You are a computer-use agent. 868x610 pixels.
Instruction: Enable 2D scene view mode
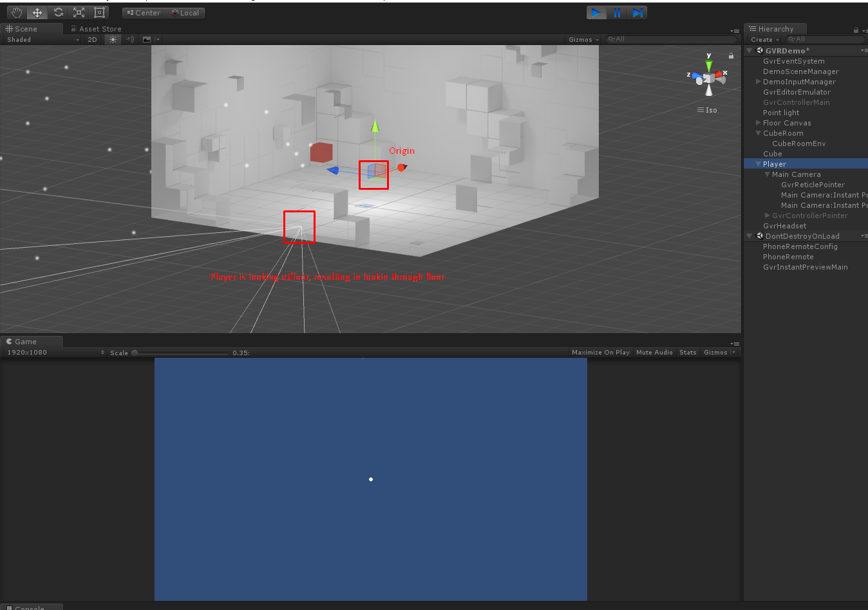click(92, 39)
